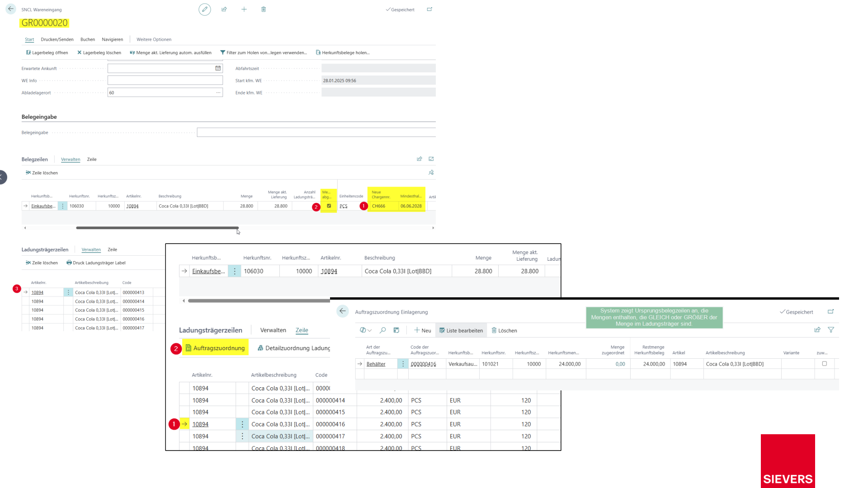Click Menge akt. Lieferung autom. ausfüllen
Viewport: 868px width, 488px height.
(x=170, y=53)
